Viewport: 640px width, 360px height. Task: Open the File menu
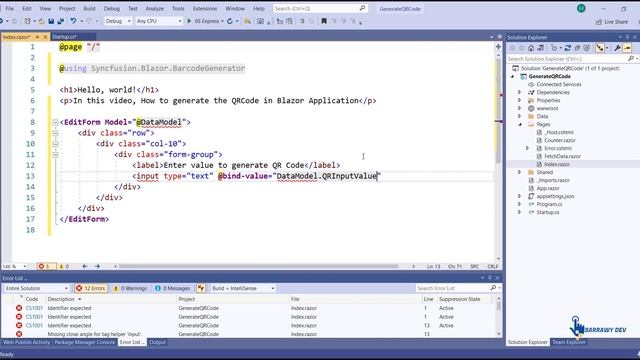click(9, 8)
